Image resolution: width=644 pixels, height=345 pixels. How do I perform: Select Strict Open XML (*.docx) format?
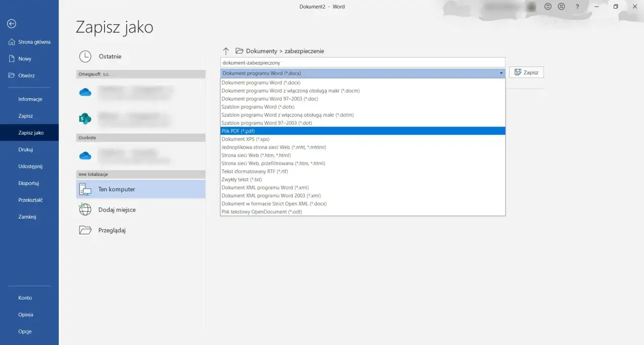point(362,203)
